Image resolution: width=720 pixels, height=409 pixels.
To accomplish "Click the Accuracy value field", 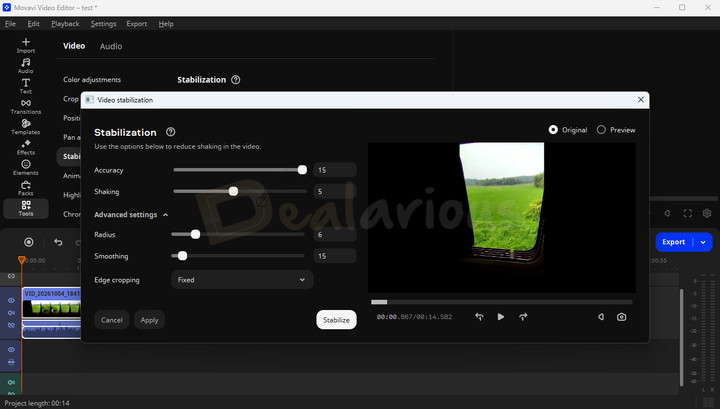I will (335, 170).
